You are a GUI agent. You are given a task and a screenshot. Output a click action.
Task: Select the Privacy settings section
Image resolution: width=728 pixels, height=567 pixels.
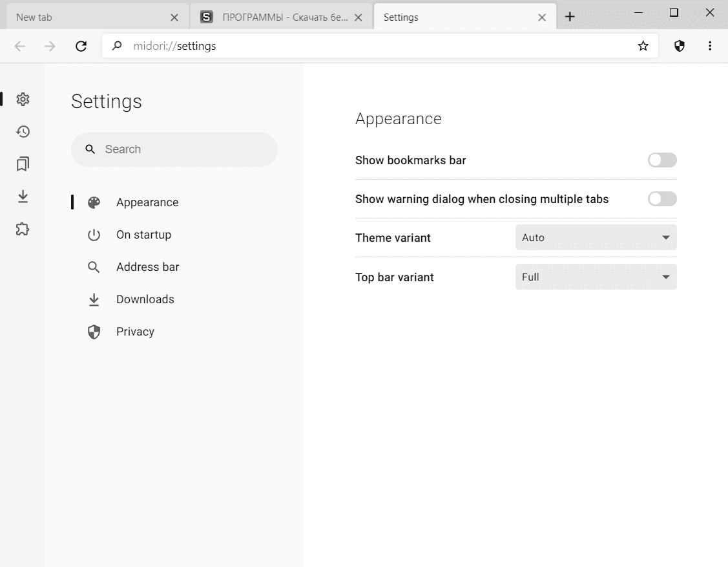135,332
